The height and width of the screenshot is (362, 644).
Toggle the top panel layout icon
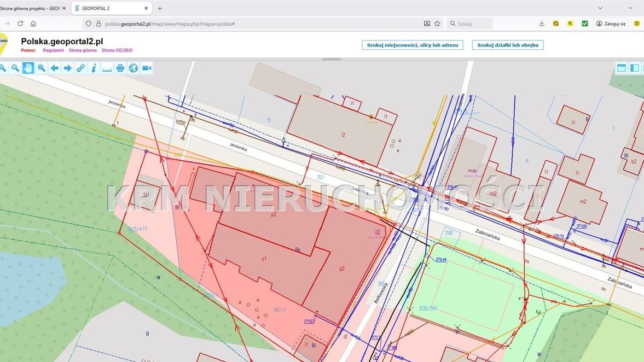pyautogui.click(x=622, y=68)
